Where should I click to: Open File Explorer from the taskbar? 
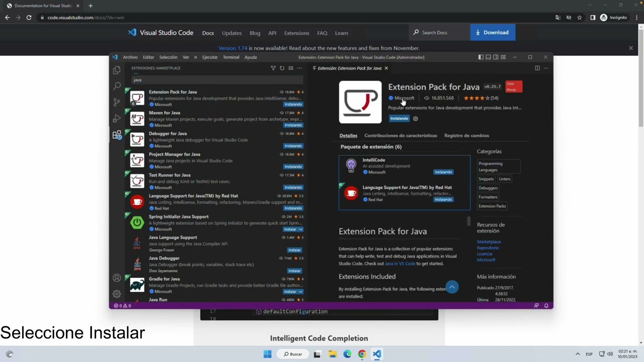click(x=332, y=354)
